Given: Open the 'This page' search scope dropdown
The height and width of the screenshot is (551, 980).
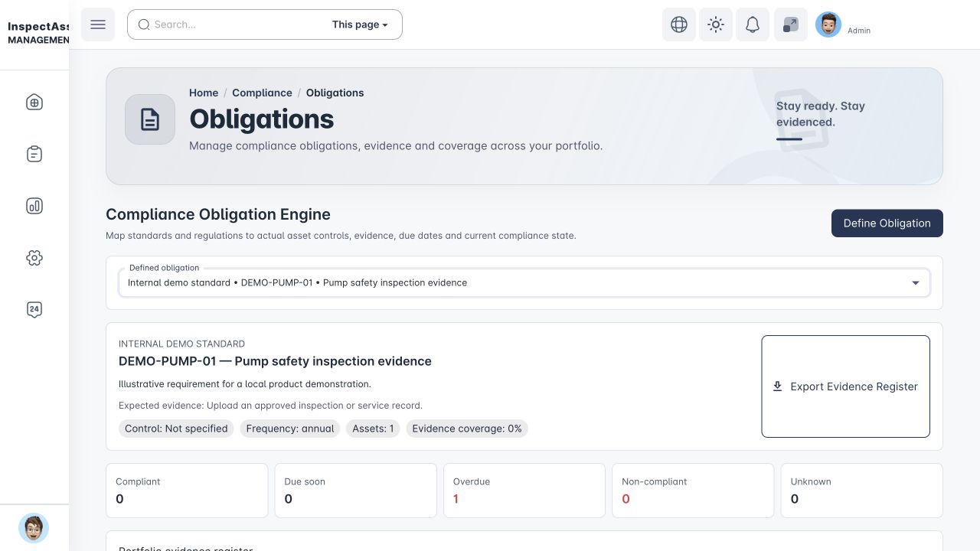Looking at the screenshot, I should pos(360,24).
